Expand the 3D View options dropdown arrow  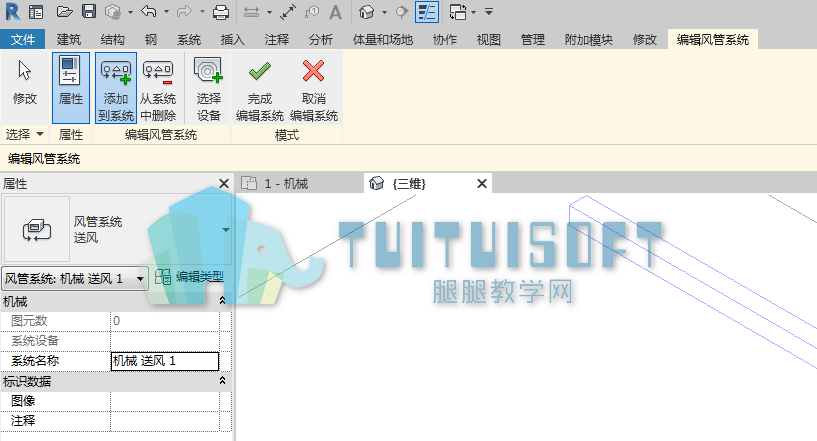(384, 11)
